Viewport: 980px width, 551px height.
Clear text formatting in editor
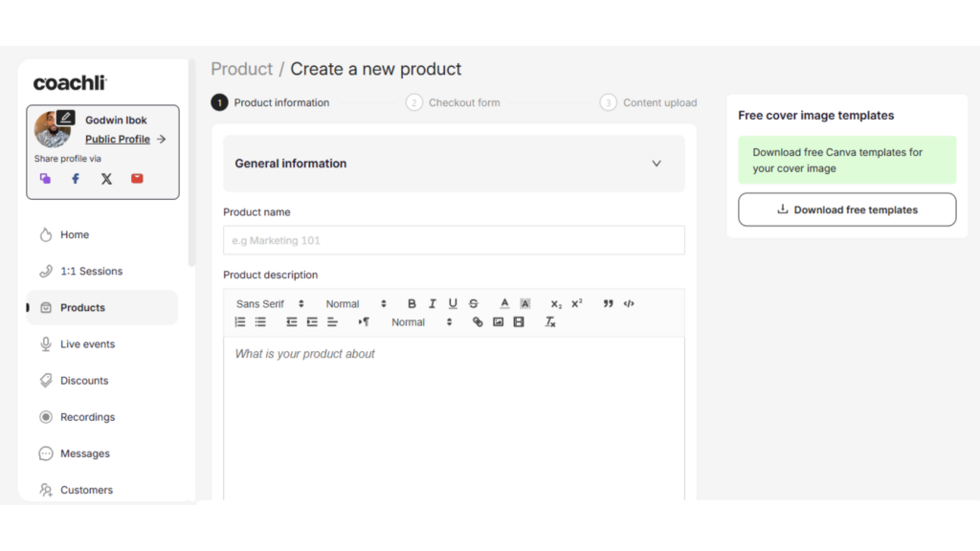coord(550,322)
